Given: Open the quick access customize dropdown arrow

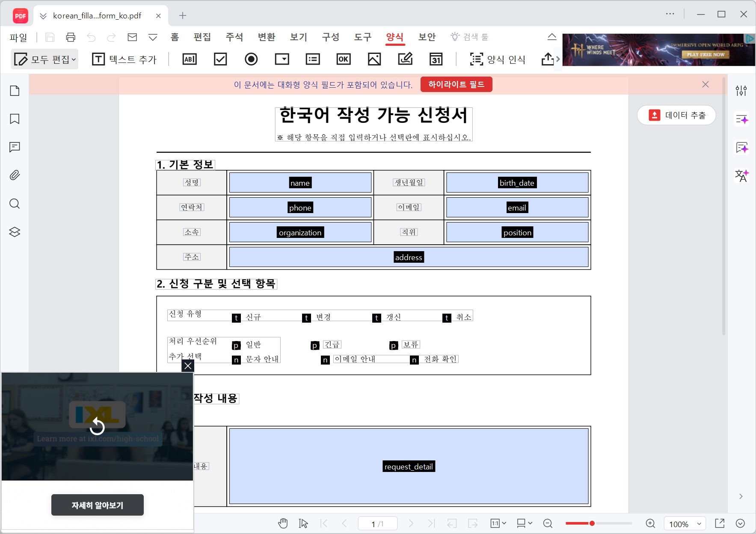Looking at the screenshot, I should (x=153, y=37).
